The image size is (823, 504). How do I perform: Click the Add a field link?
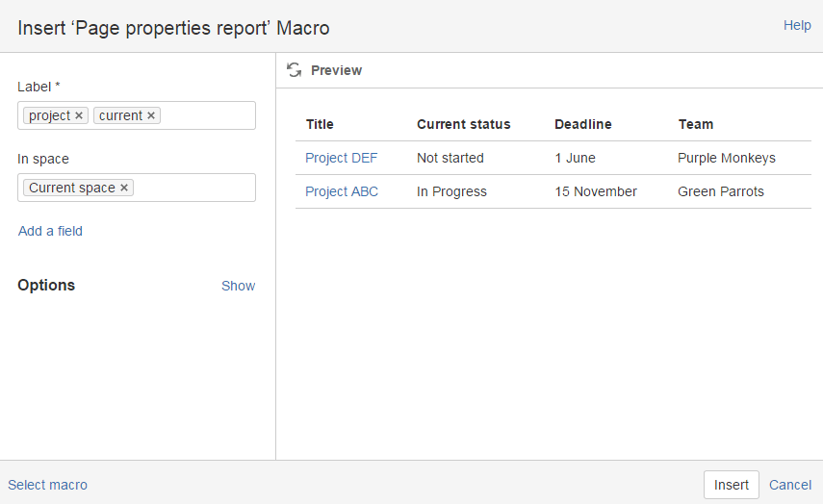tap(50, 231)
